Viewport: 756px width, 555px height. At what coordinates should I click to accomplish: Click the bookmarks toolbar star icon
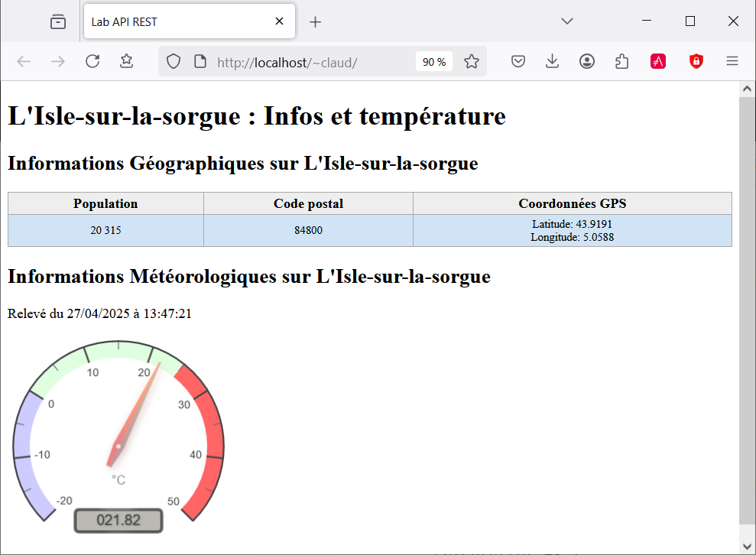[126, 60]
